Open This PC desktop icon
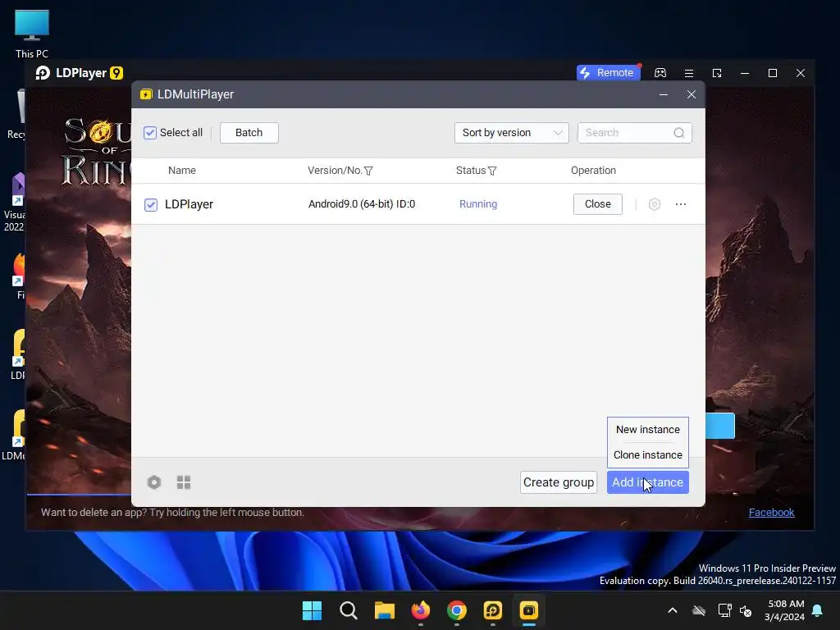The image size is (840, 630). coord(32,34)
